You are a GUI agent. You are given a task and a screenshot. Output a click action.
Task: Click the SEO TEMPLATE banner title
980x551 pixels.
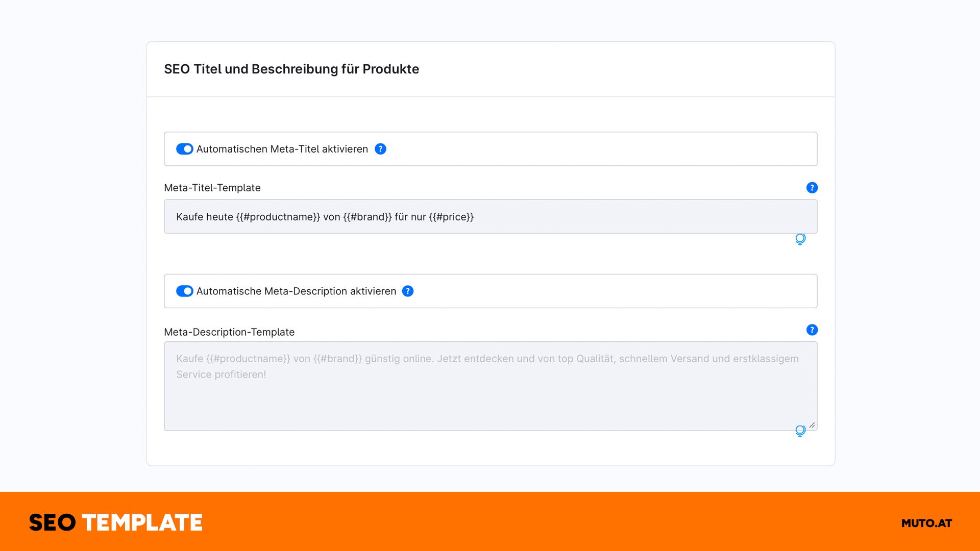(116, 522)
